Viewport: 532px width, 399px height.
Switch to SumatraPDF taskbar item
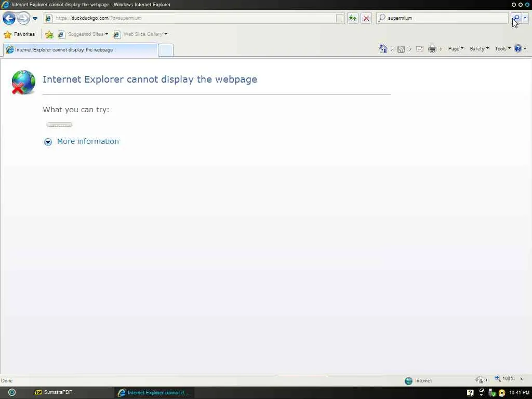point(54,393)
